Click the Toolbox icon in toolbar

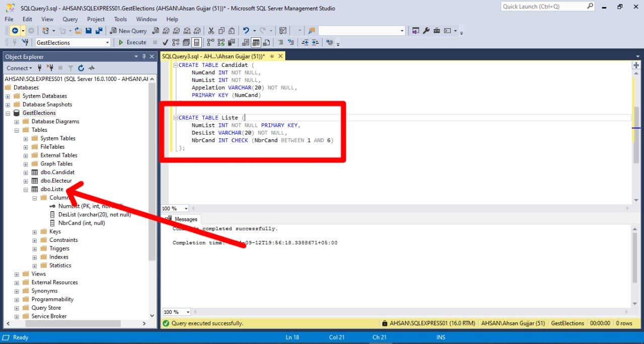point(437,31)
